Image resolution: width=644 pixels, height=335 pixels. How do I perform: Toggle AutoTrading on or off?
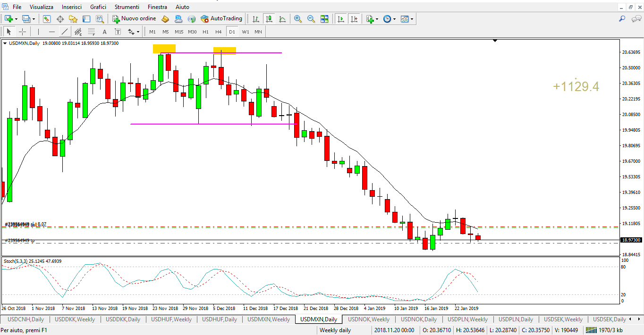[221, 19]
